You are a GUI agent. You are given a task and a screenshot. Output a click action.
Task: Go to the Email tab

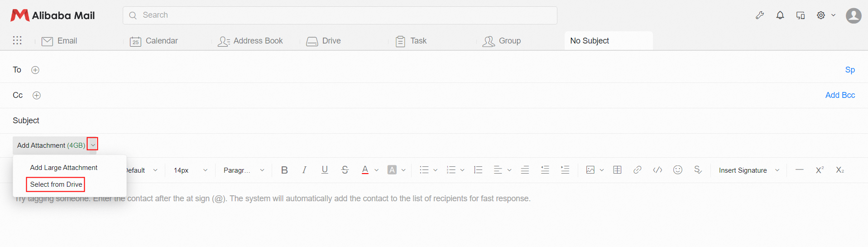59,41
